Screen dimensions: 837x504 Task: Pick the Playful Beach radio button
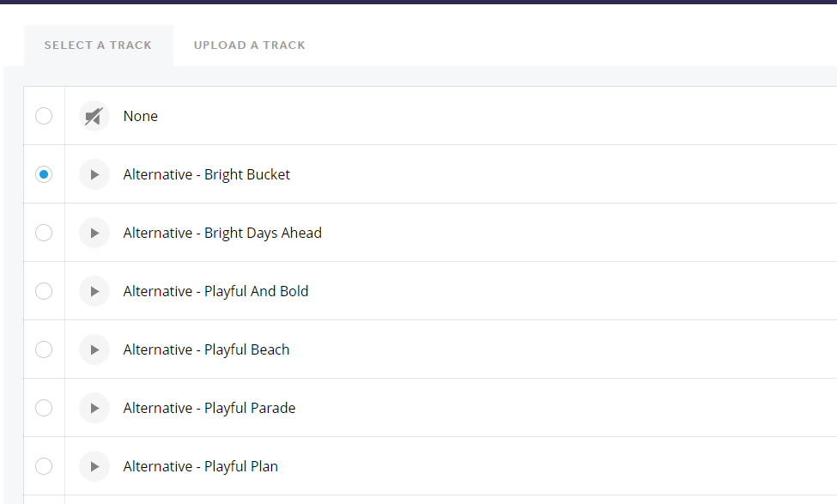tap(44, 349)
